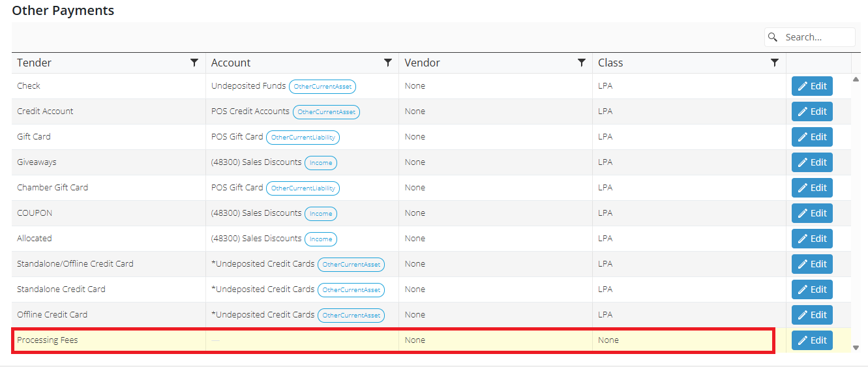Edit the Standalone/Offline Credit Card row
This screenshot has width=868, height=369.
[812, 264]
